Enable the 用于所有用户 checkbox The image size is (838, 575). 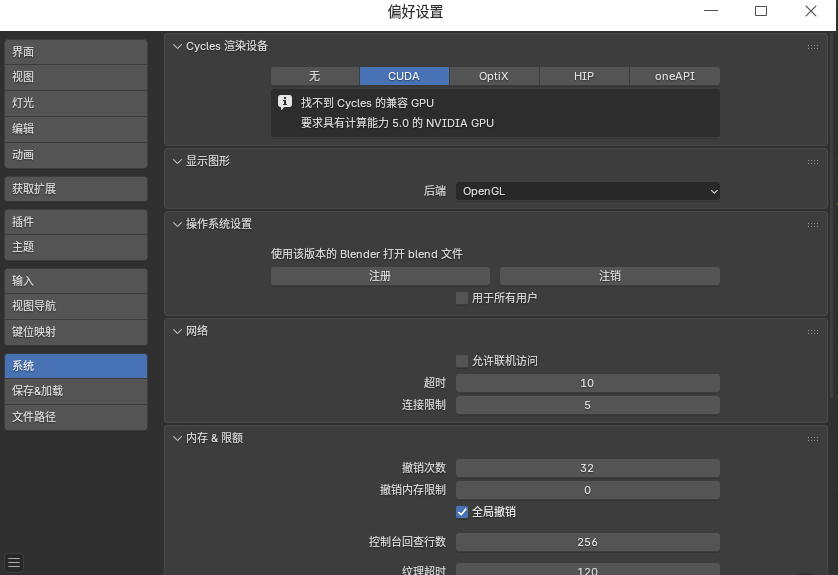pos(462,298)
